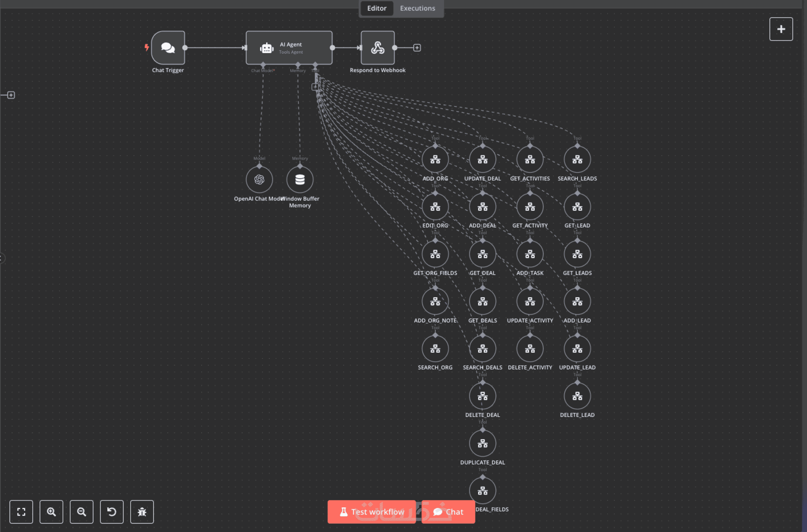This screenshot has width=807, height=532.
Task: Select the ADD_ORG tool node
Action: coord(435,160)
